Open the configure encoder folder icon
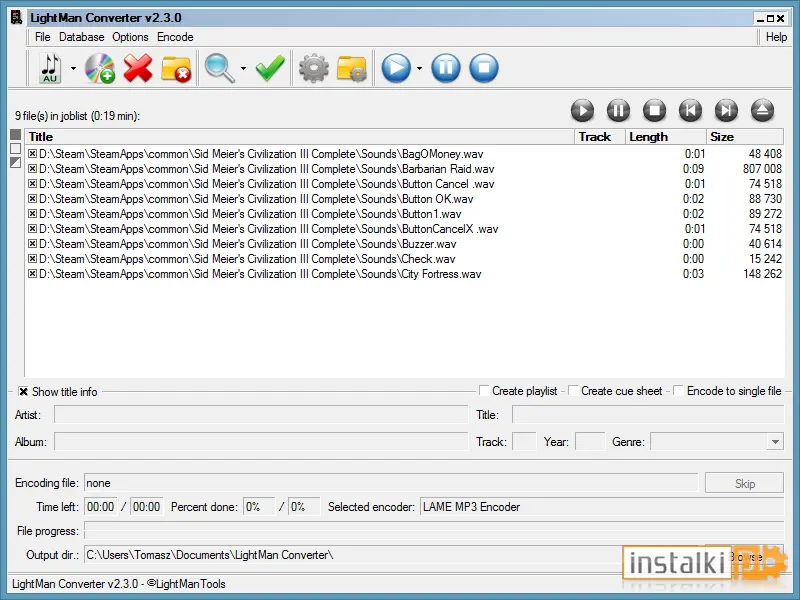 352,68
